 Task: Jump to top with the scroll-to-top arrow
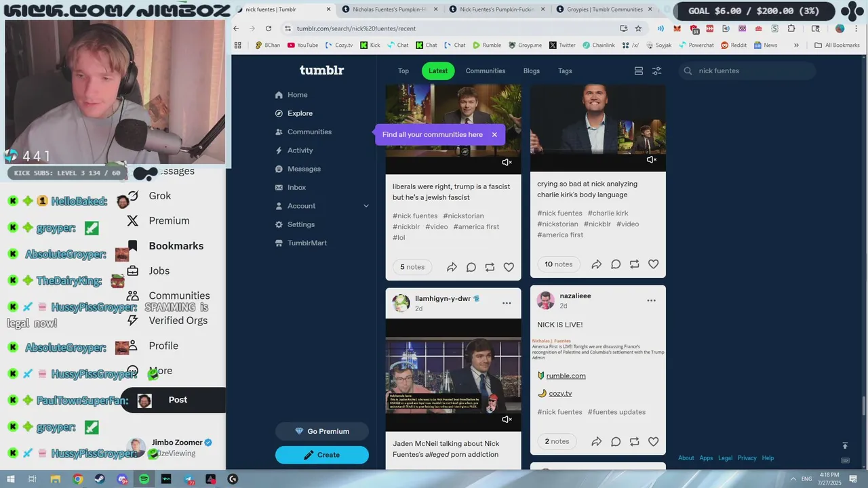[845, 445]
